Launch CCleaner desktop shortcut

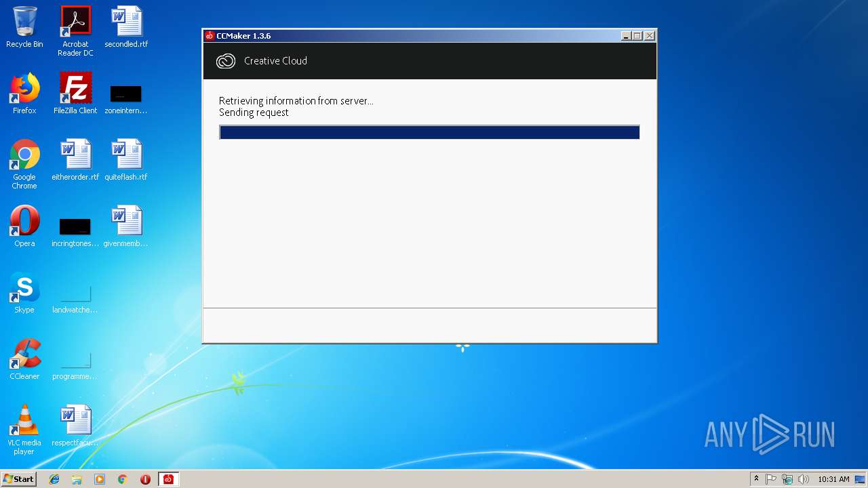point(24,359)
